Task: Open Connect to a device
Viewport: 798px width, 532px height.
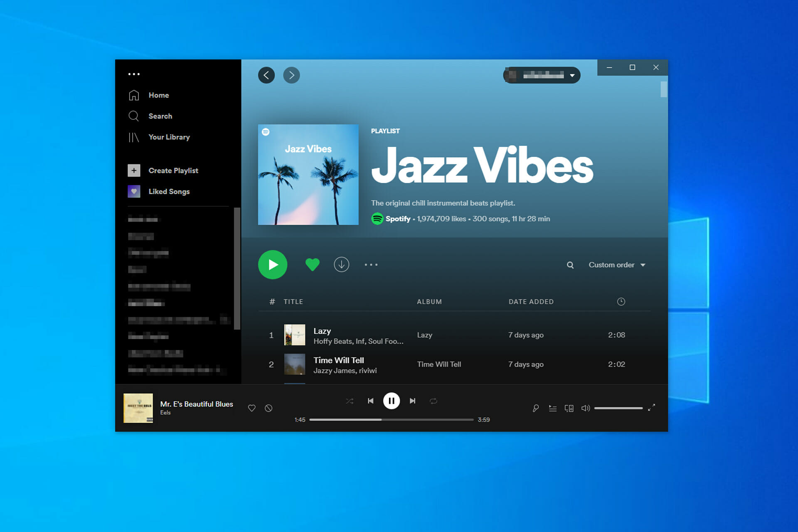Action: point(569,408)
